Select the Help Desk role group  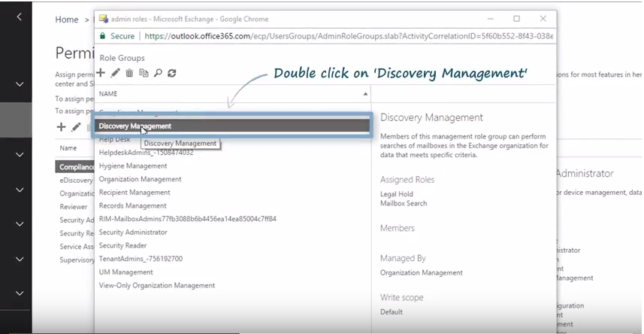[x=114, y=139]
